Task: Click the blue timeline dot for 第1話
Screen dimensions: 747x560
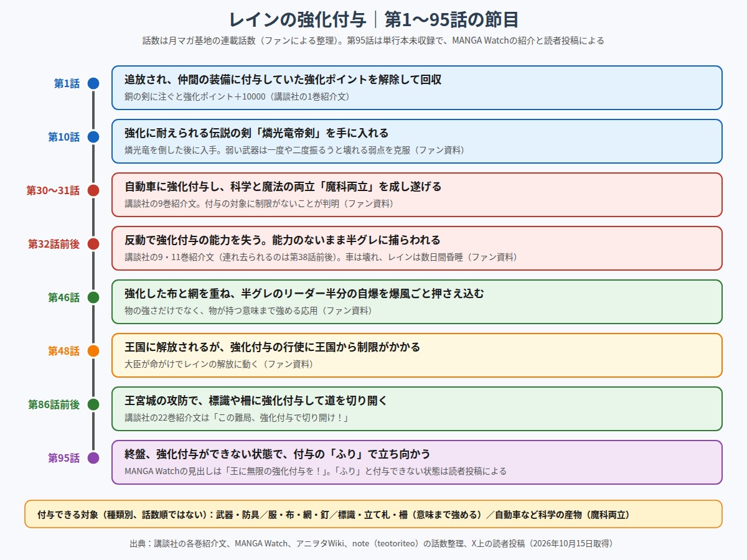Action: point(93,83)
